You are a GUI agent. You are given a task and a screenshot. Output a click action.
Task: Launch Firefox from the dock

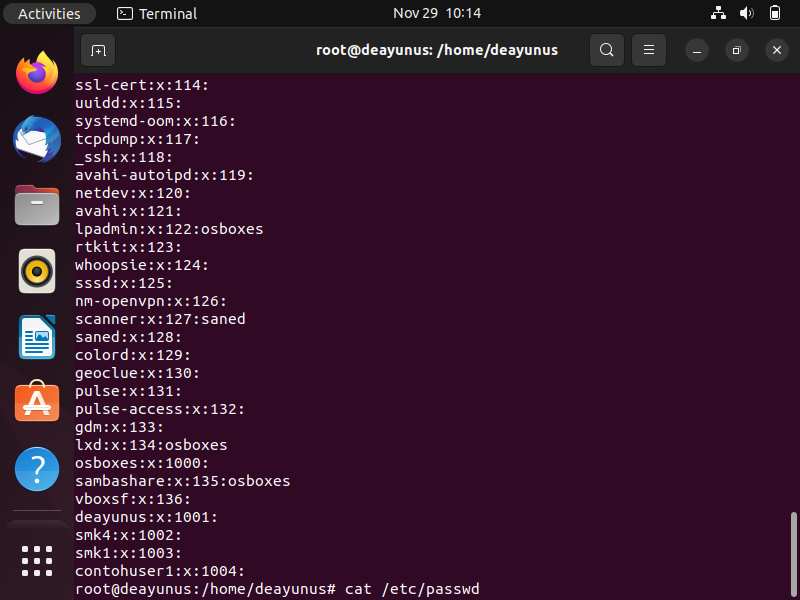pyautogui.click(x=37, y=72)
